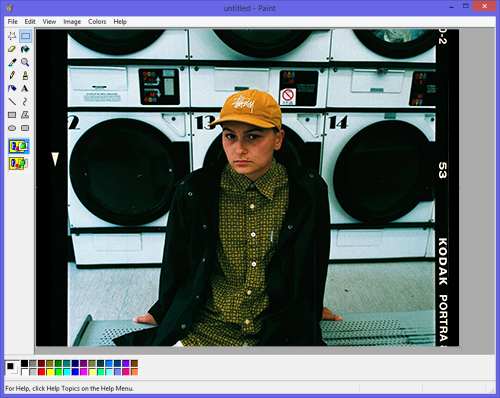Select the Ellipse shape tool

click(12, 128)
